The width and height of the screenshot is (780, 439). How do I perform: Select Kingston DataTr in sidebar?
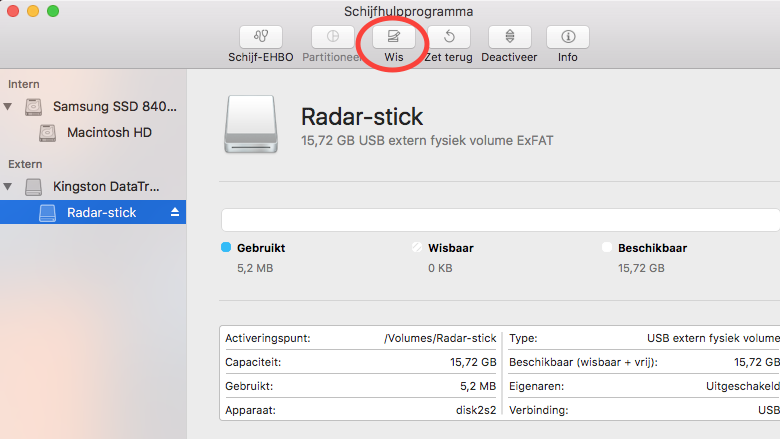coord(106,186)
